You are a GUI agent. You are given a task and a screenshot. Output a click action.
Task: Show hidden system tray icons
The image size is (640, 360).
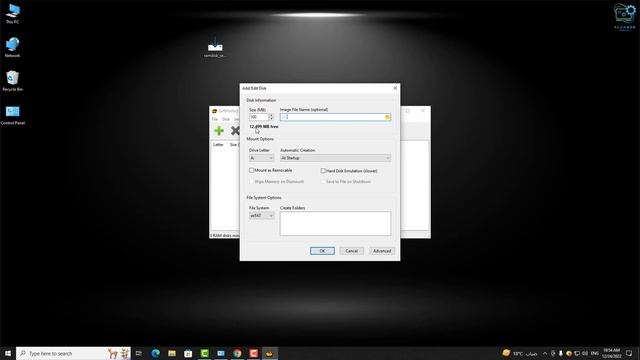tap(545, 353)
